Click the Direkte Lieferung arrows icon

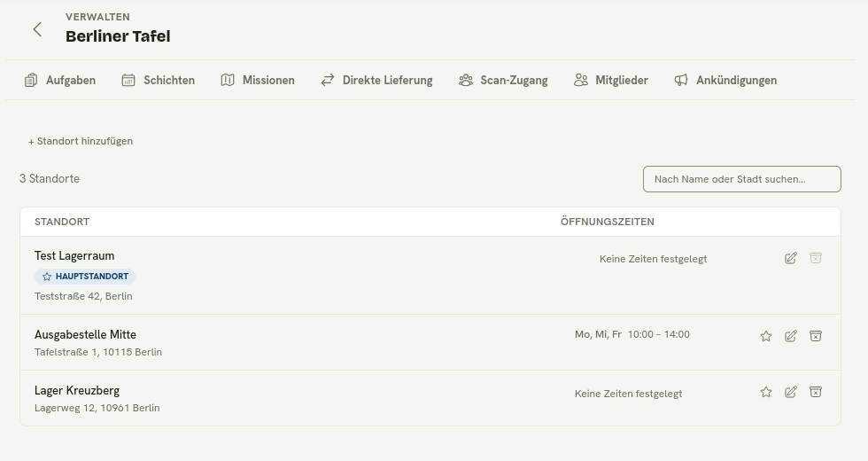(x=328, y=81)
